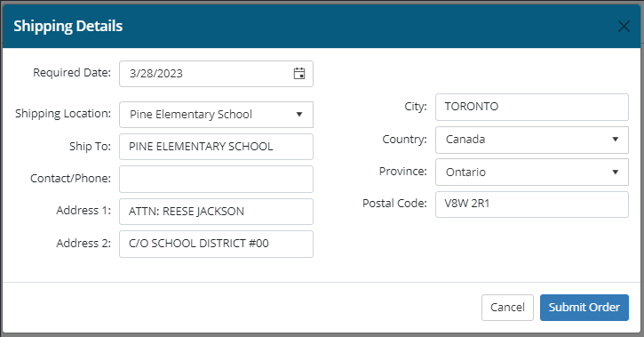Click the Shipping Details title header
This screenshot has height=337, width=644.
(68, 26)
